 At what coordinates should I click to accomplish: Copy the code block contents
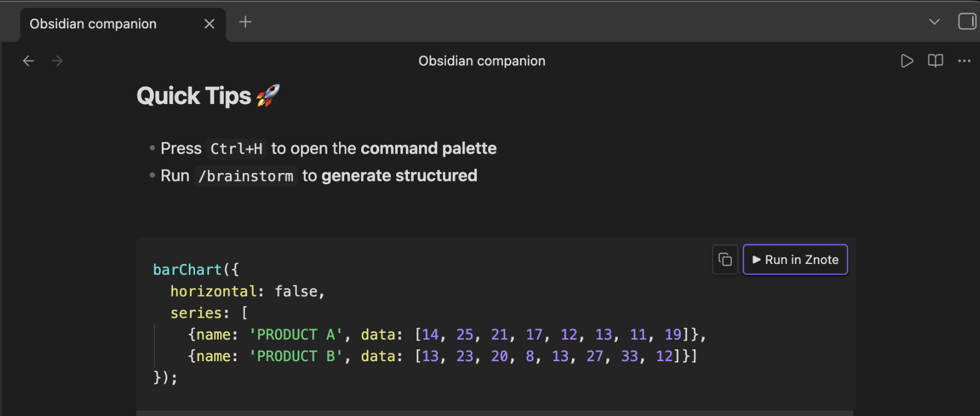[x=725, y=259]
